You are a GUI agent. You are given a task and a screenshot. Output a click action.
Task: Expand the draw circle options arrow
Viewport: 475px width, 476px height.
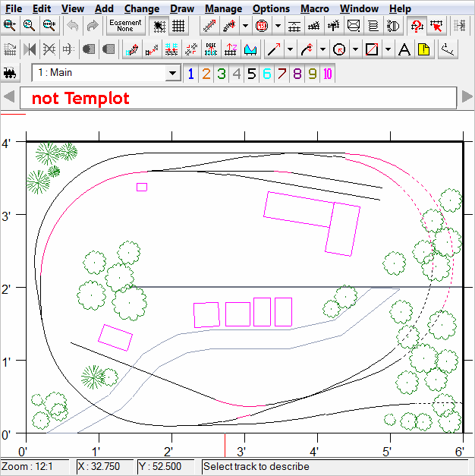click(x=355, y=49)
